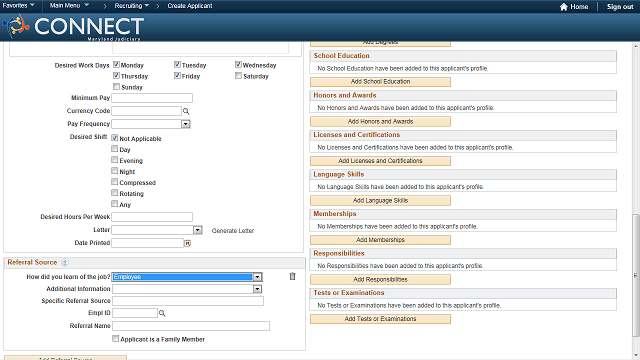The image size is (640, 360).
Task: Open the Currency Code lookup magnifier
Action: pos(186,111)
